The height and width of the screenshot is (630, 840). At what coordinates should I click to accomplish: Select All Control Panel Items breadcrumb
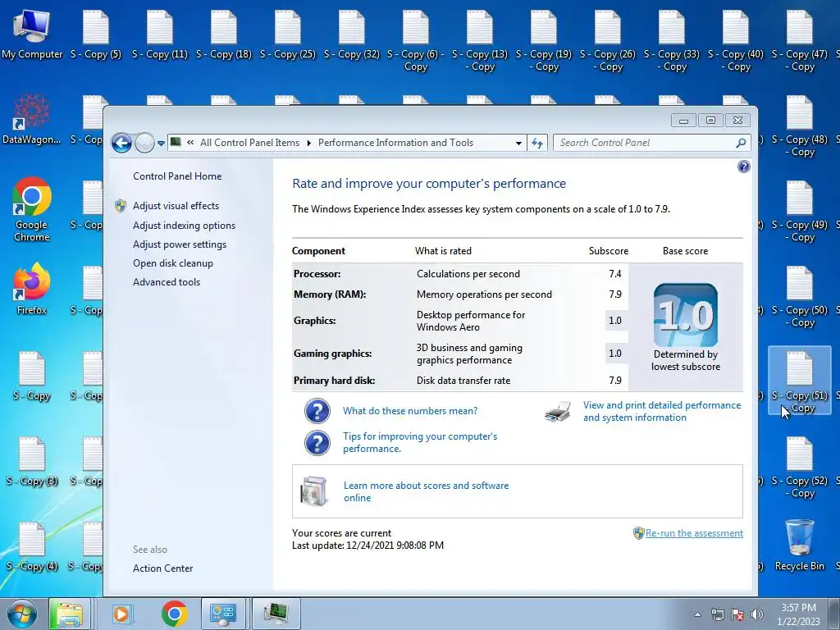coord(249,143)
